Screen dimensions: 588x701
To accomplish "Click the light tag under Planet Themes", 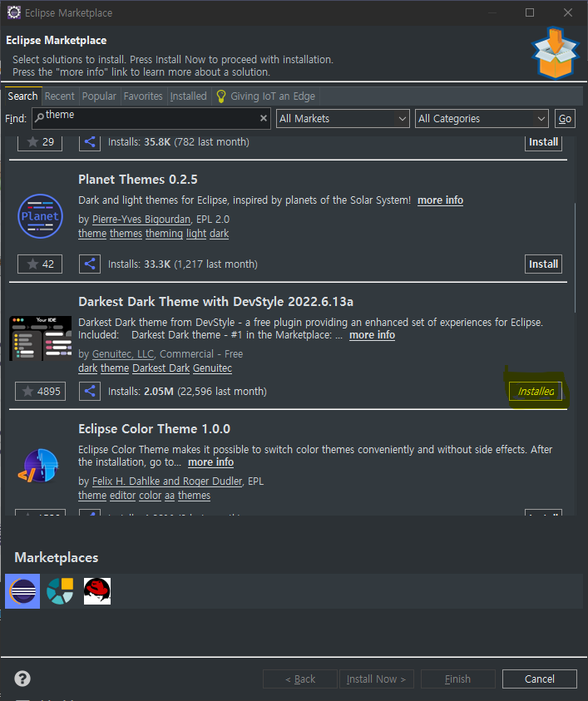I will click(196, 234).
